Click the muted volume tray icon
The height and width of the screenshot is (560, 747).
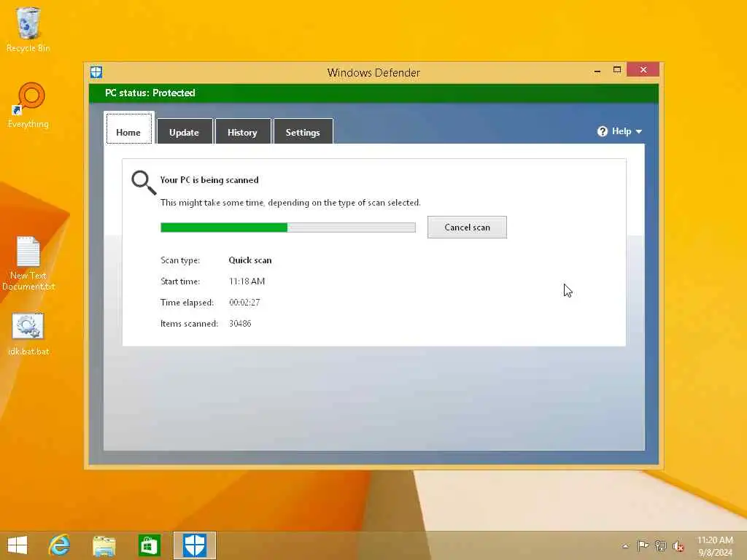678,546
